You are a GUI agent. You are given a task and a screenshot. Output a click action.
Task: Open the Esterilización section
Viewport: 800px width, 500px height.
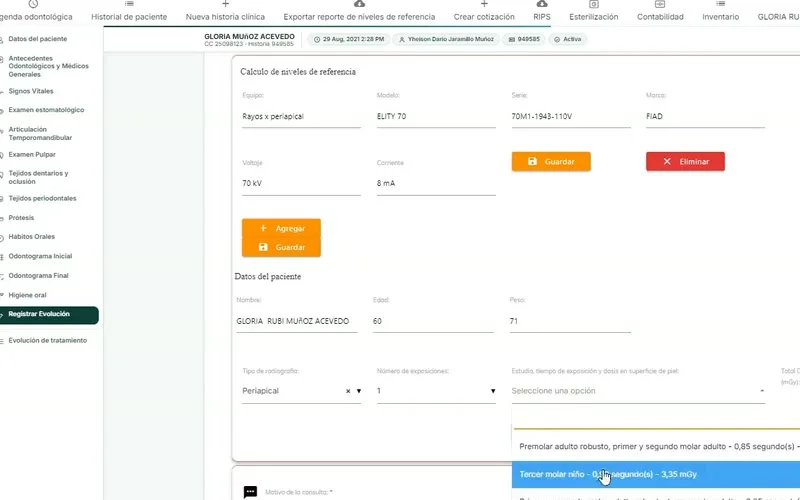(593, 11)
